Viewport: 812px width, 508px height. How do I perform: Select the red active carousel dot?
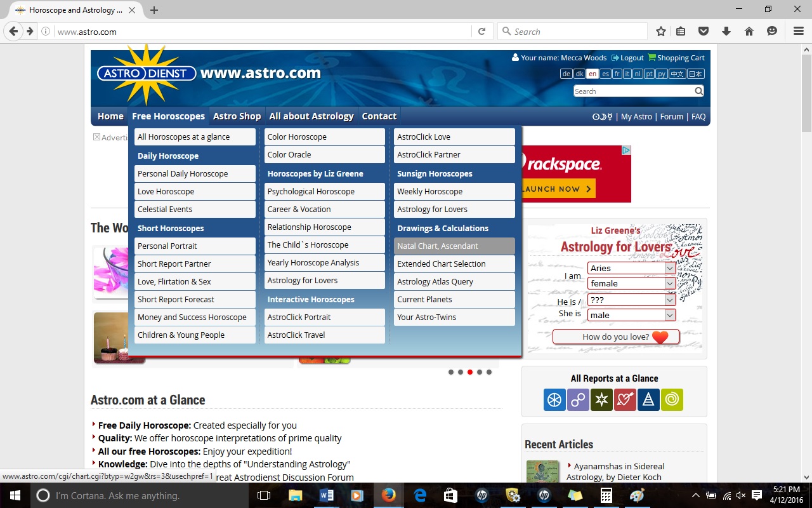[x=470, y=372]
